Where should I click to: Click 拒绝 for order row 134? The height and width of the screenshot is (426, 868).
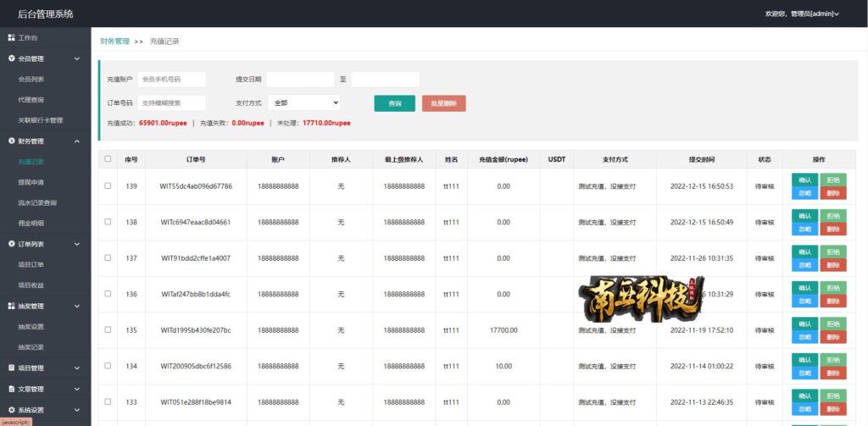(x=833, y=360)
